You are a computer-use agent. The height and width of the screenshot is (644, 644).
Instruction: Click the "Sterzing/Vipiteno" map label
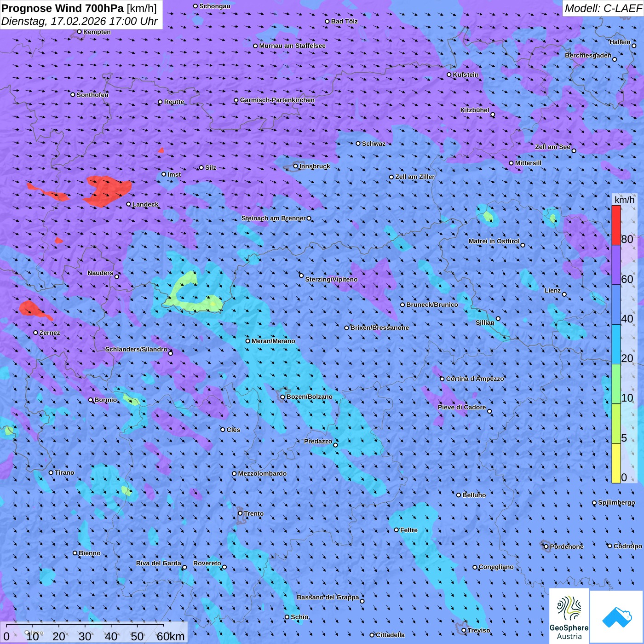[x=331, y=279]
